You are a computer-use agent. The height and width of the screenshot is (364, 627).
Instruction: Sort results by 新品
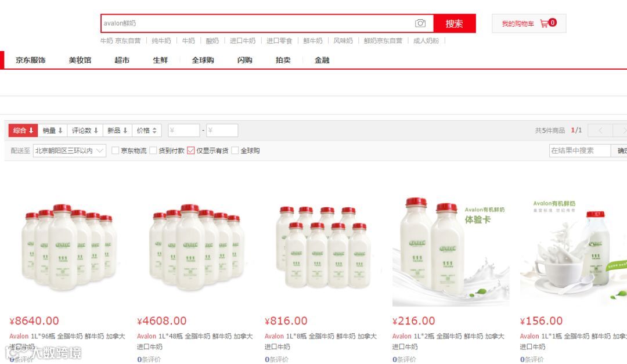pos(117,131)
